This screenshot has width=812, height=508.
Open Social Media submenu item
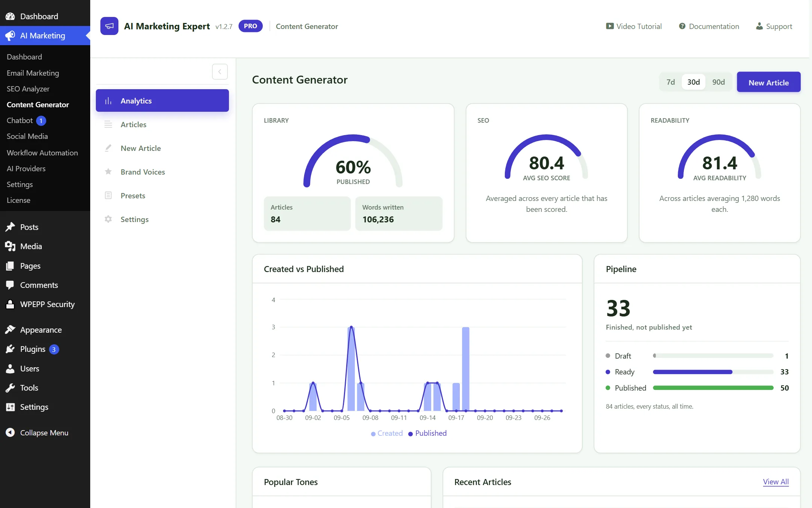click(27, 136)
